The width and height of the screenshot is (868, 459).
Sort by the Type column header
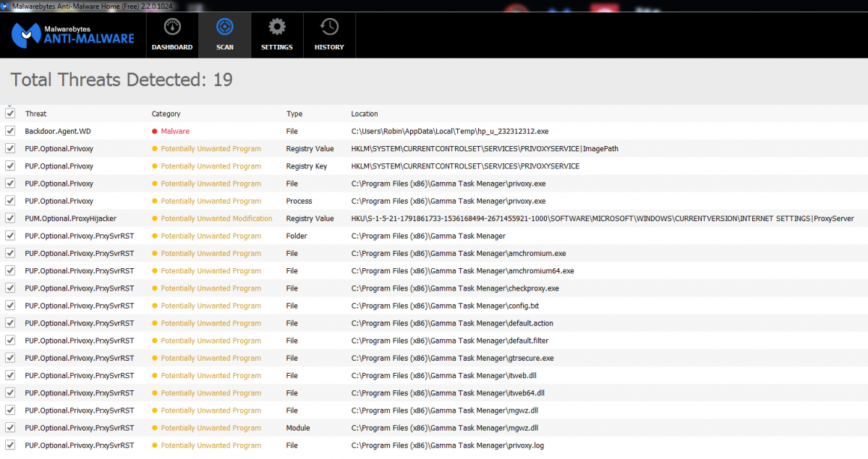(294, 113)
